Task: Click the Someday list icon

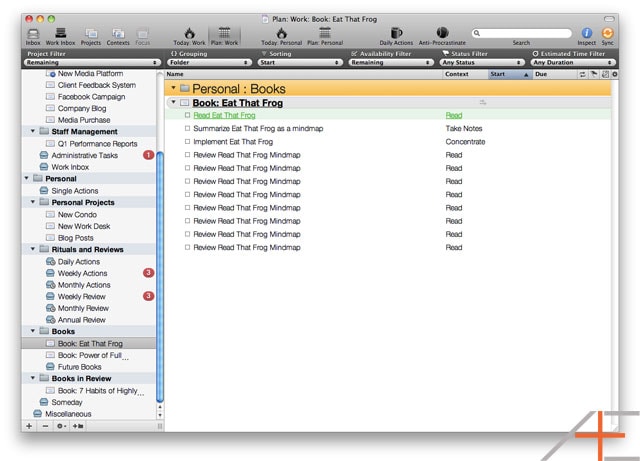Action: (x=44, y=402)
